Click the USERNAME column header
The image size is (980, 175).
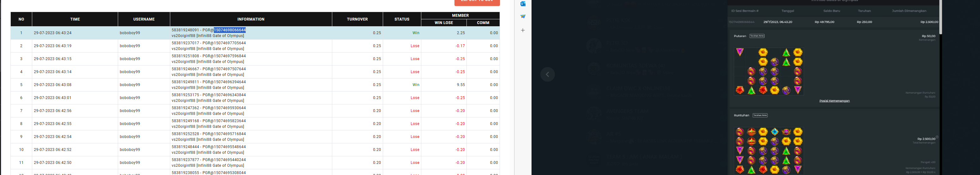point(144,19)
